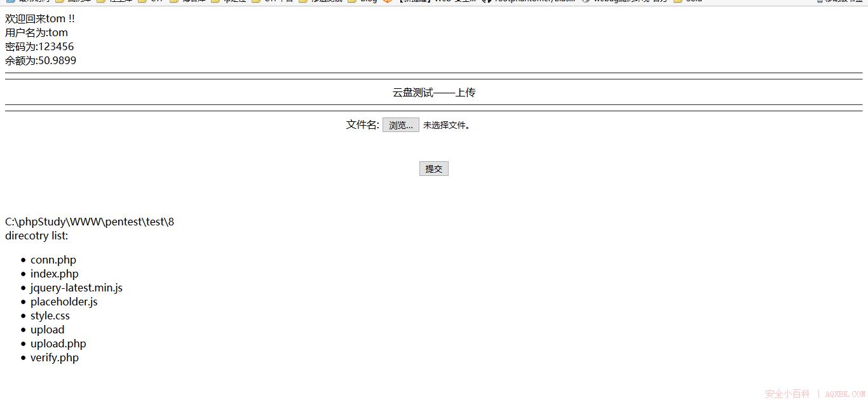
Task: Select jquery-latest.min.js in the directory list
Action: click(76, 288)
